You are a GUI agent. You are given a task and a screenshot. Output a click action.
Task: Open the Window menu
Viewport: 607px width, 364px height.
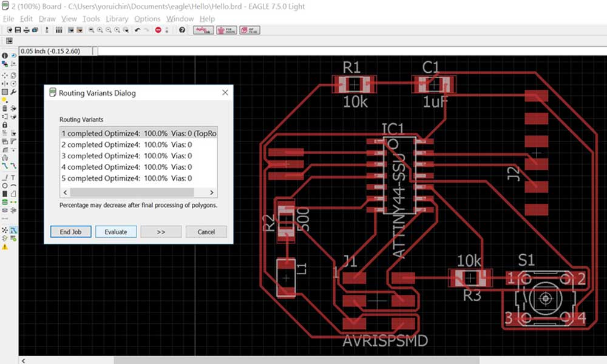pyautogui.click(x=180, y=19)
